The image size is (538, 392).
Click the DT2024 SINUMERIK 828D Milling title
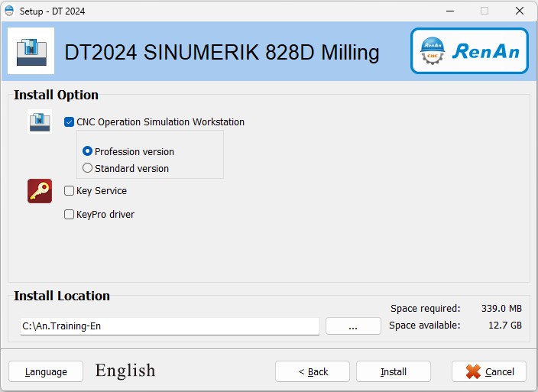click(222, 52)
